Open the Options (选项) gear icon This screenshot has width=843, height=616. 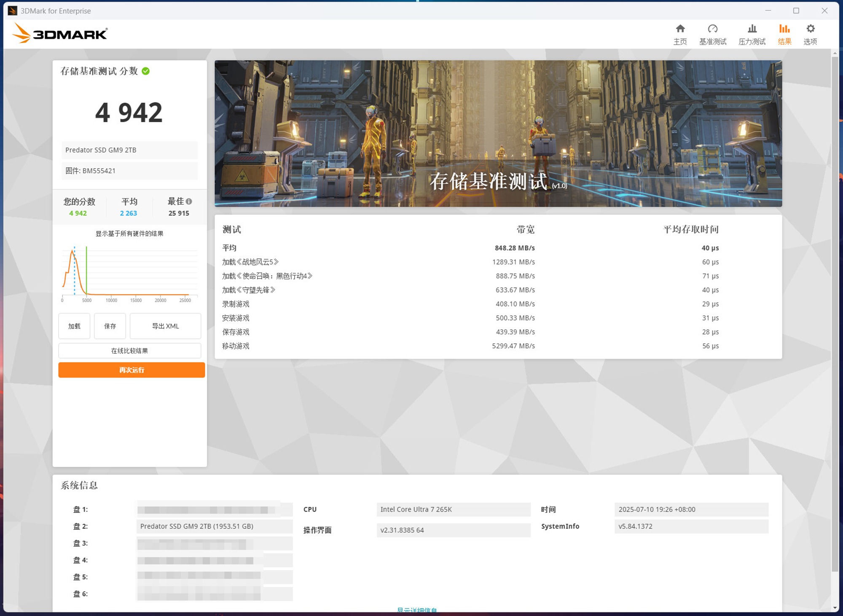(810, 29)
